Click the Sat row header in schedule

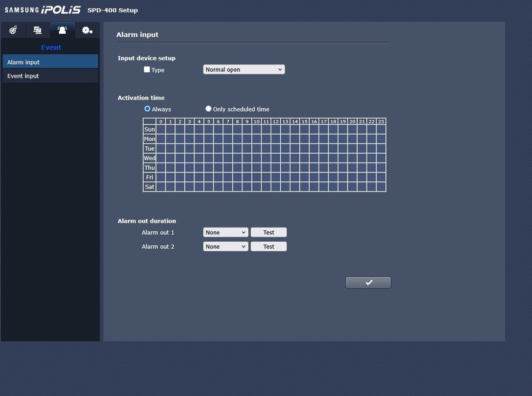tap(150, 187)
